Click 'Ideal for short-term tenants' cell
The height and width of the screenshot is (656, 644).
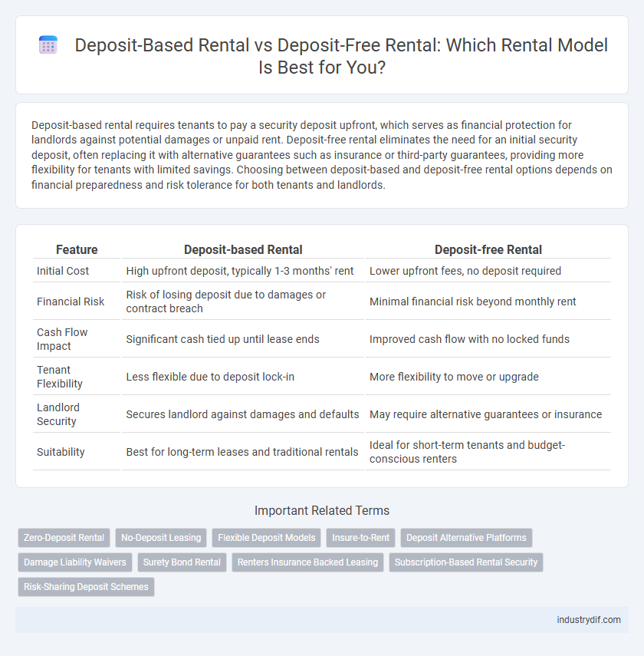(x=488, y=452)
